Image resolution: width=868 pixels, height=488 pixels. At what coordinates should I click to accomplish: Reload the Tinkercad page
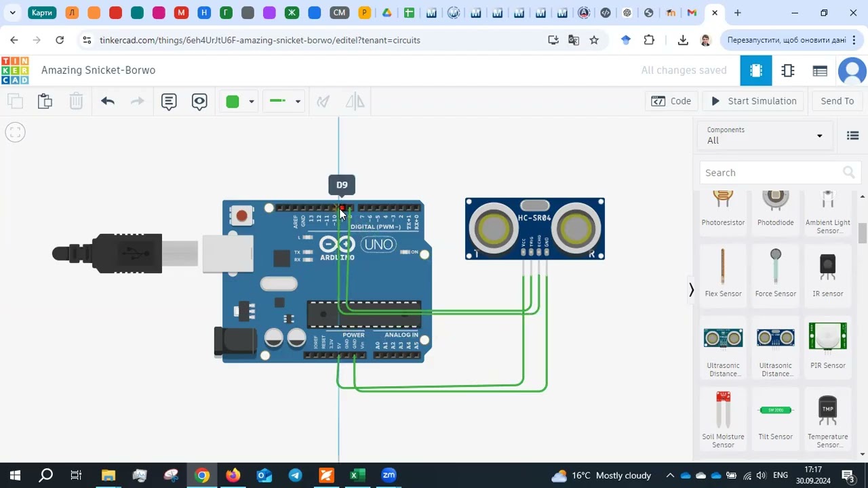60,40
